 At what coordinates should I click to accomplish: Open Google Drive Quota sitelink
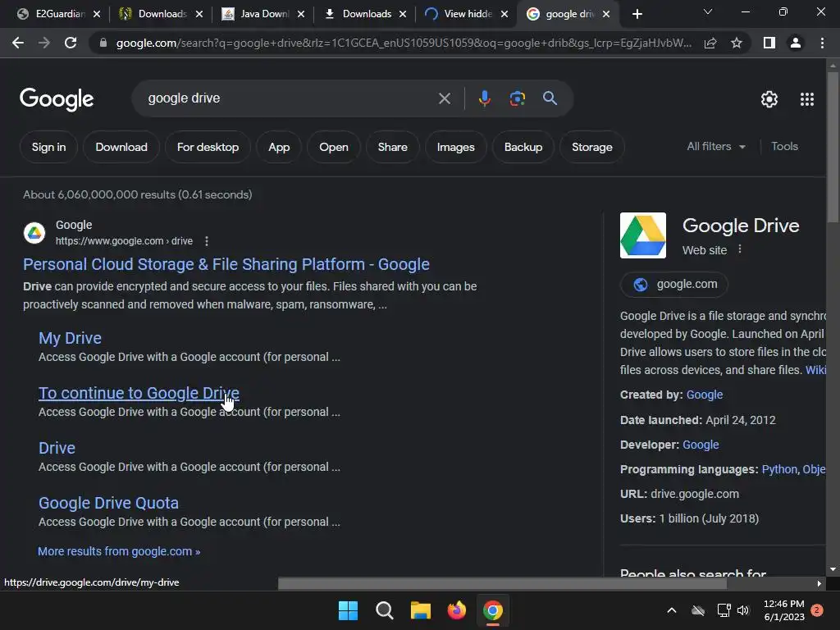(109, 503)
